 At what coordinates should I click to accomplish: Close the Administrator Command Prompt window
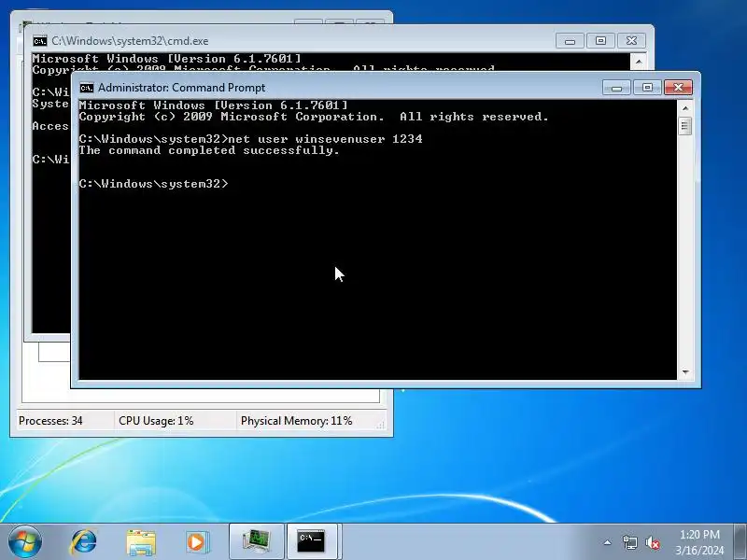tap(678, 88)
